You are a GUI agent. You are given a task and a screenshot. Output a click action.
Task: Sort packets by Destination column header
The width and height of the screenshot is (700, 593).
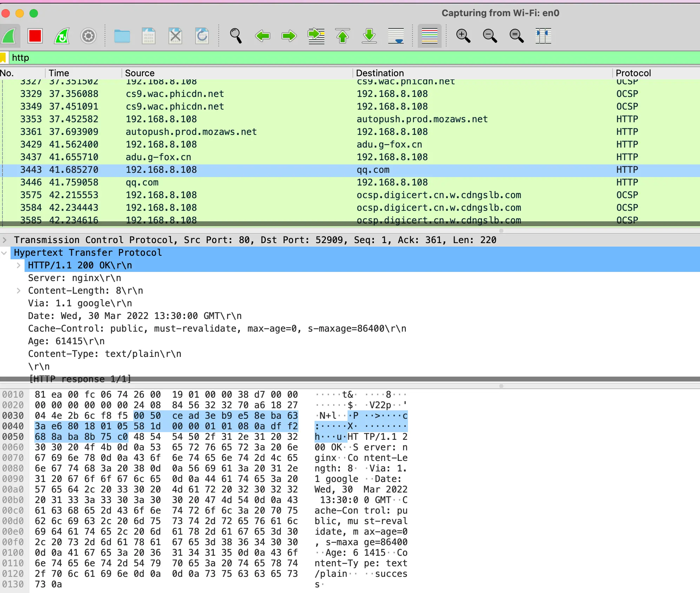tap(380, 73)
